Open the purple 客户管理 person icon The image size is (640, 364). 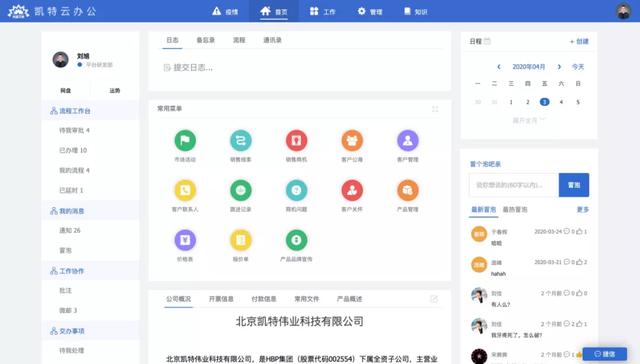tap(407, 140)
